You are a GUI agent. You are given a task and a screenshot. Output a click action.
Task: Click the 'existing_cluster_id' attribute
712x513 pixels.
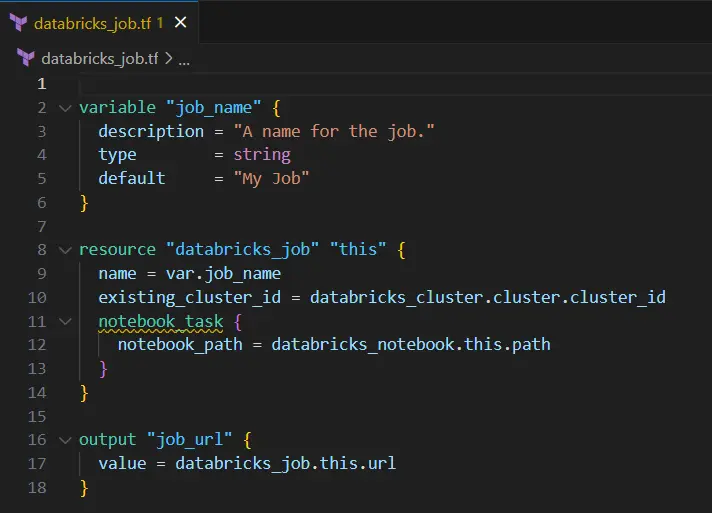[x=189, y=297]
